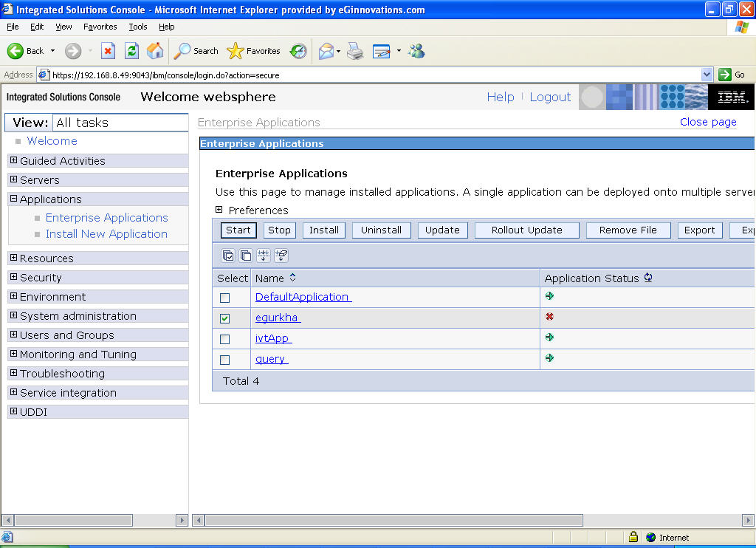Viewport: 756px width, 548px height.
Task: Expand the Resources section
Action: 13,258
